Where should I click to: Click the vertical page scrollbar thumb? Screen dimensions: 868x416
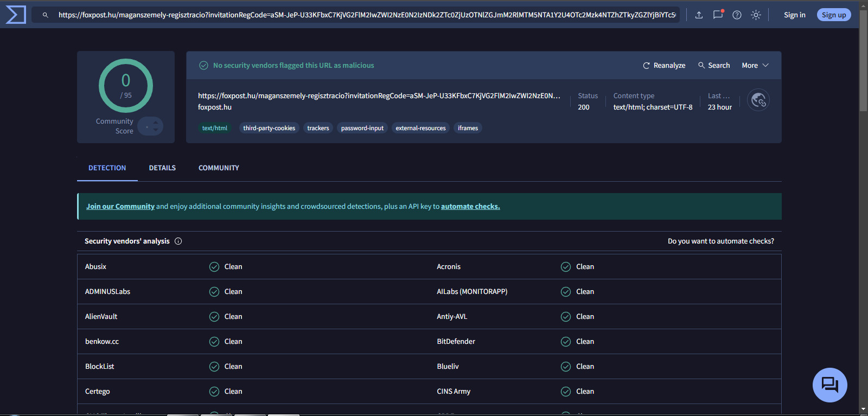coord(863,60)
